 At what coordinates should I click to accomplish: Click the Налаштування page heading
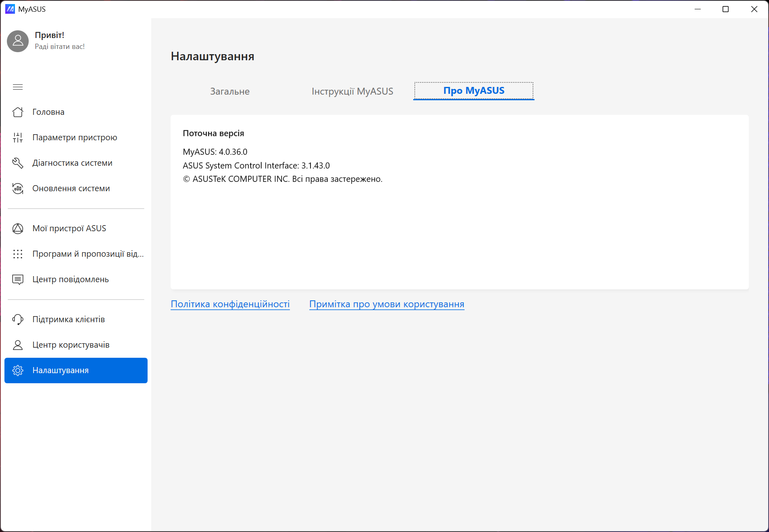[213, 56]
